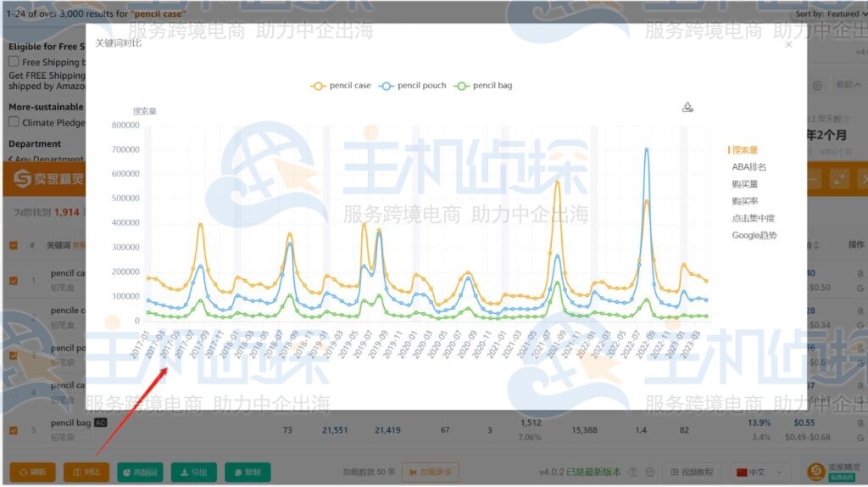Click the pencil bag keyword text
Viewport: 868px width, 487px height.
click(x=70, y=423)
